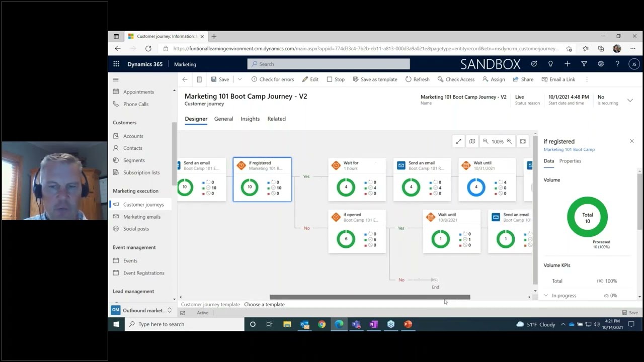
Task: Select the 'if opened' condition tile
Action: pos(357,231)
